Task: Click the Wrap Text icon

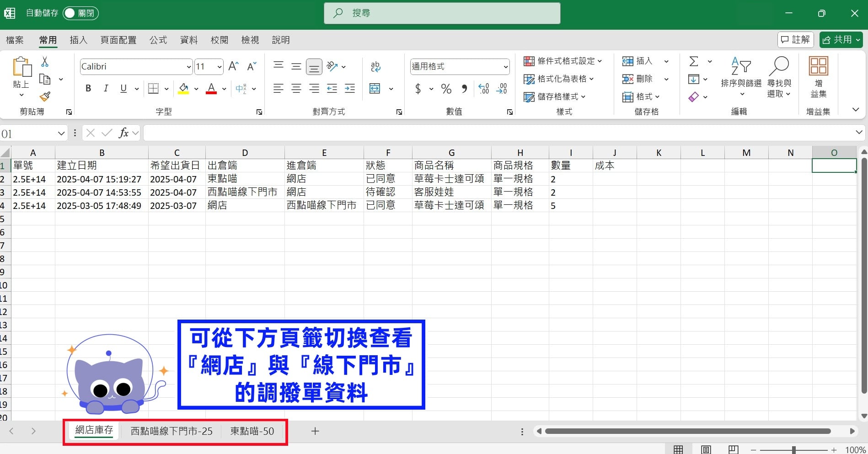Action: 375,67
